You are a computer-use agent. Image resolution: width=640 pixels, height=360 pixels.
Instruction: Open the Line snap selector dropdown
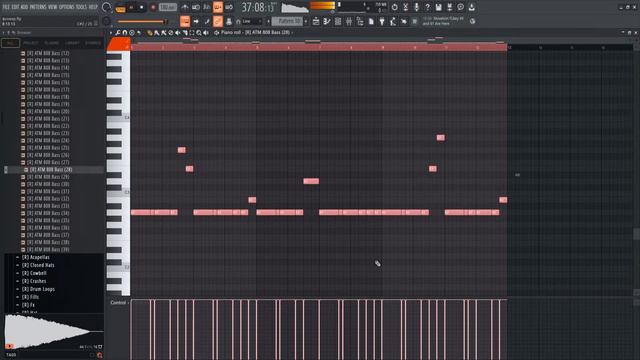coord(251,21)
